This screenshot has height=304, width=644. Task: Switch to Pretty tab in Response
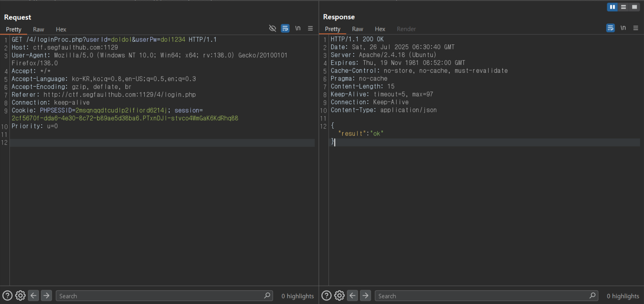coord(333,29)
